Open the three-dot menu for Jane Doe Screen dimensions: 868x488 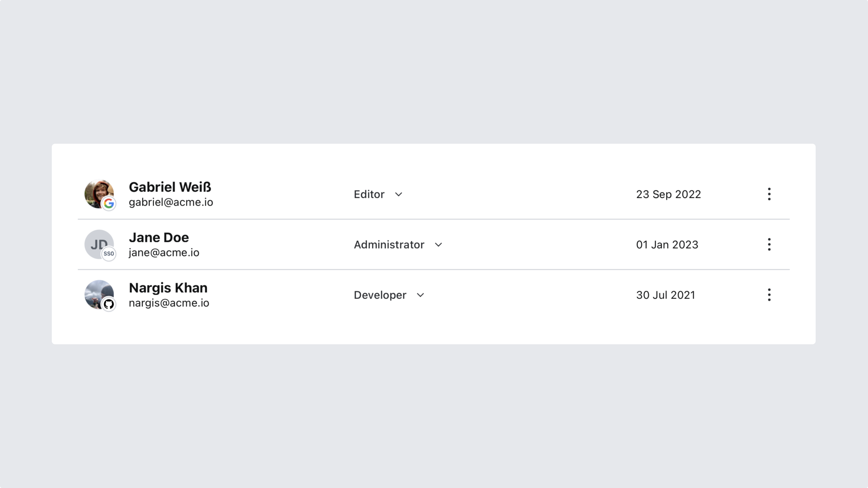coord(769,244)
